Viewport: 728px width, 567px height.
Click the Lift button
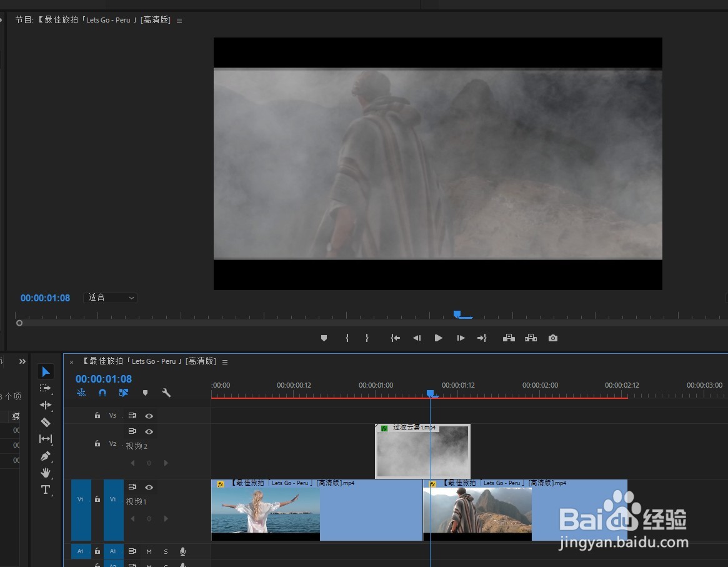pos(509,338)
